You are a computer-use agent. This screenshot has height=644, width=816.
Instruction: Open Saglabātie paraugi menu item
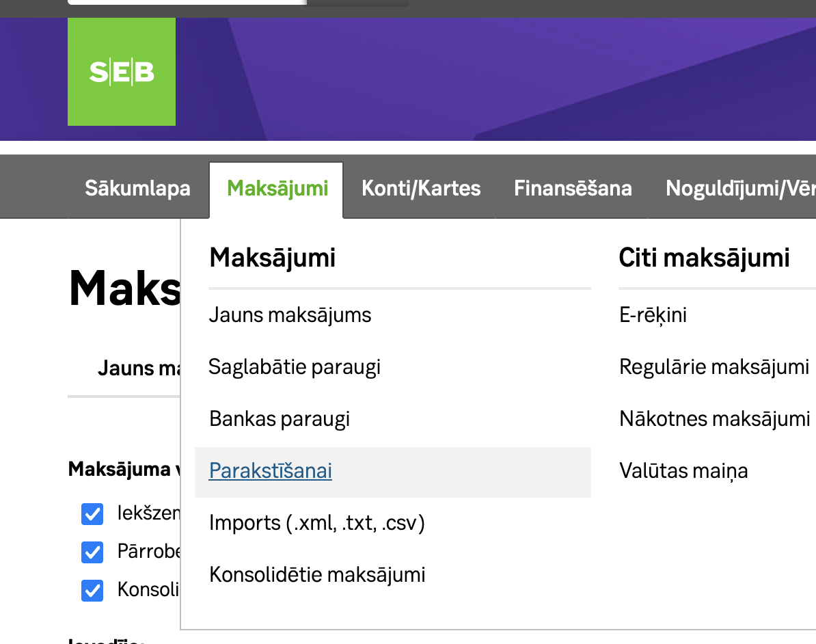[x=295, y=367]
